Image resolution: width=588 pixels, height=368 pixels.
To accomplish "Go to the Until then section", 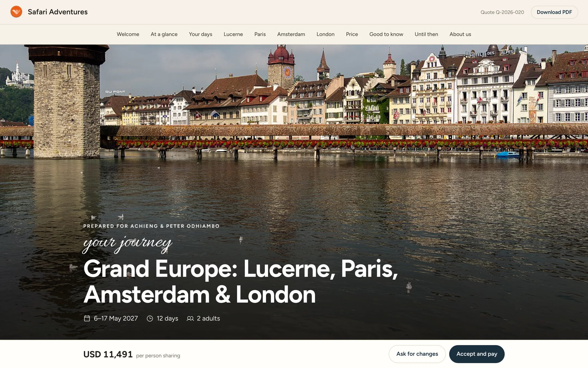I will [426, 34].
